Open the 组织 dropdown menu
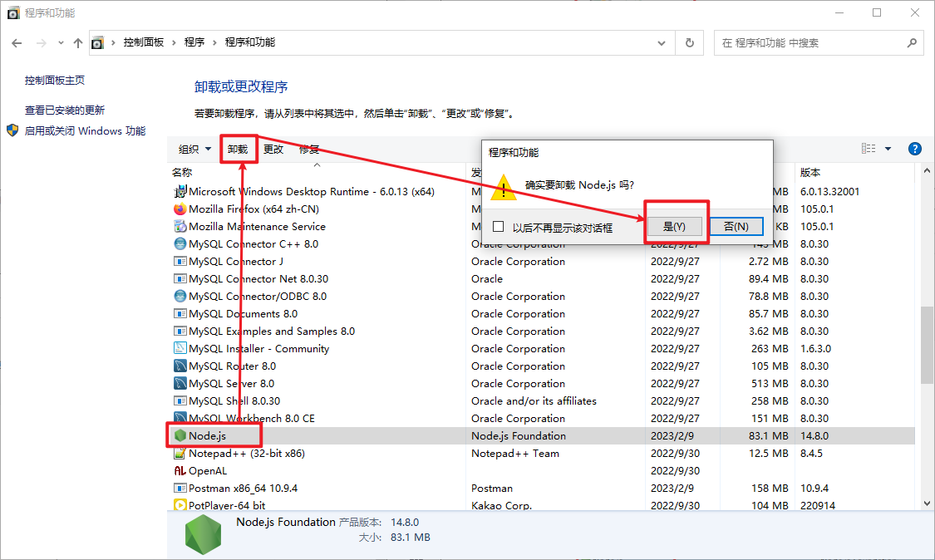 [x=194, y=149]
